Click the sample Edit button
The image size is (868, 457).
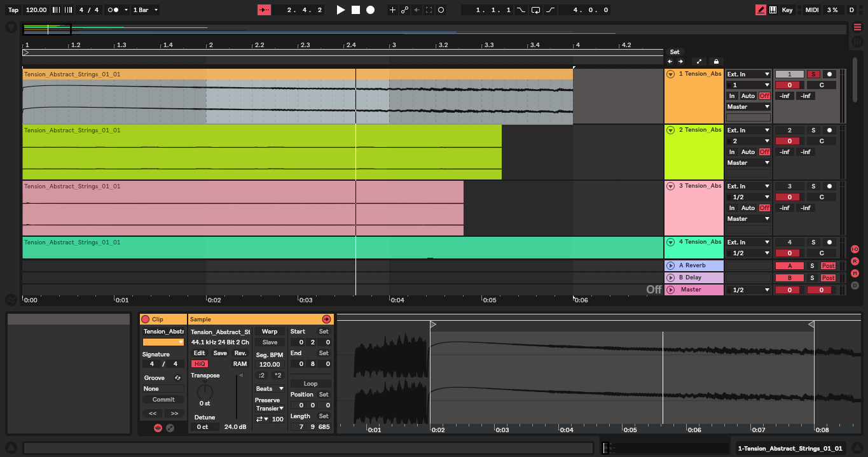tap(200, 353)
